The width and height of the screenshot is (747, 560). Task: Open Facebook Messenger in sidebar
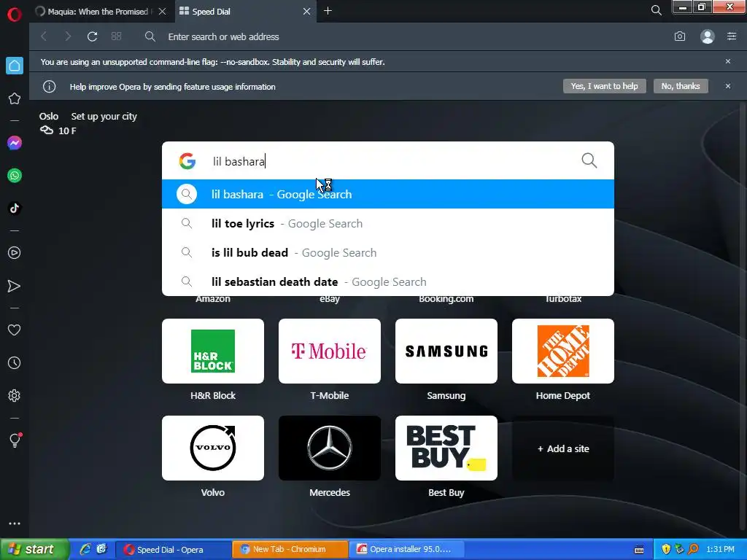click(x=15, y=143)
